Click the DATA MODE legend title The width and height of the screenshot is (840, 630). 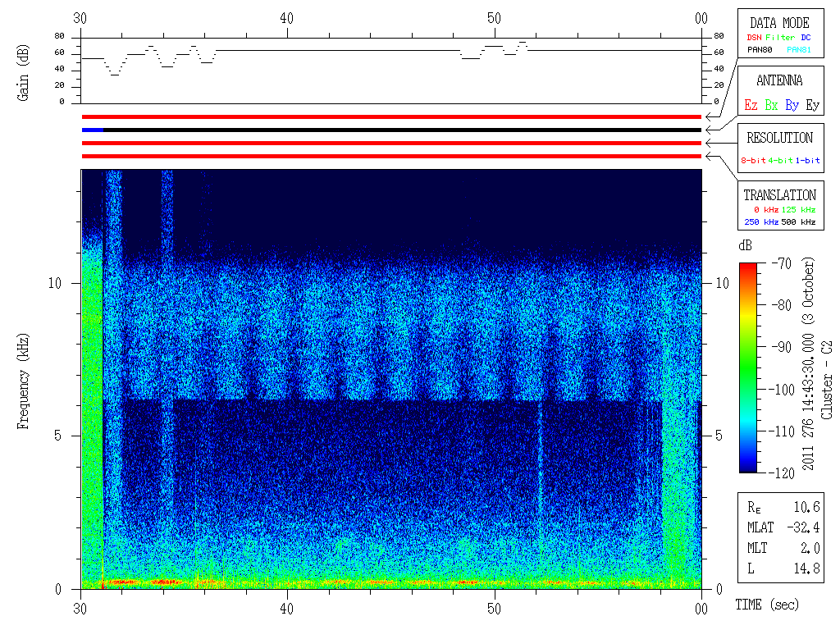pos(779,23)
